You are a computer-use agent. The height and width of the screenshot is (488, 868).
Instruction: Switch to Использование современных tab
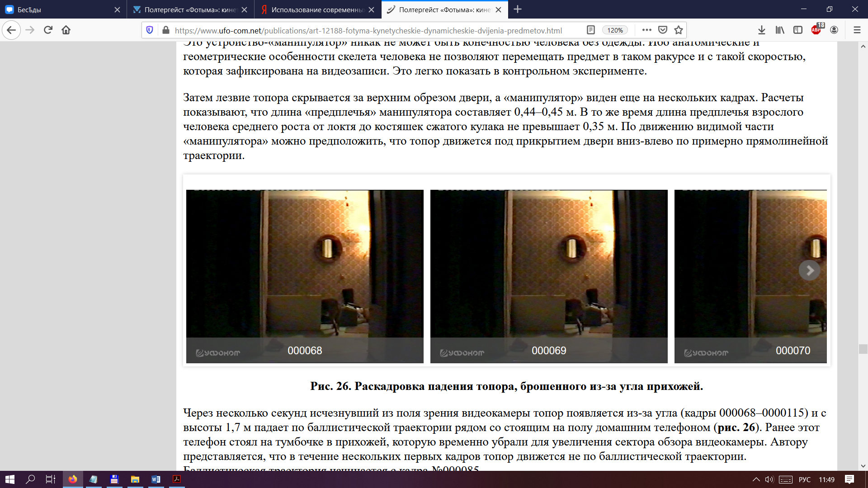click(x=316, y=9)
